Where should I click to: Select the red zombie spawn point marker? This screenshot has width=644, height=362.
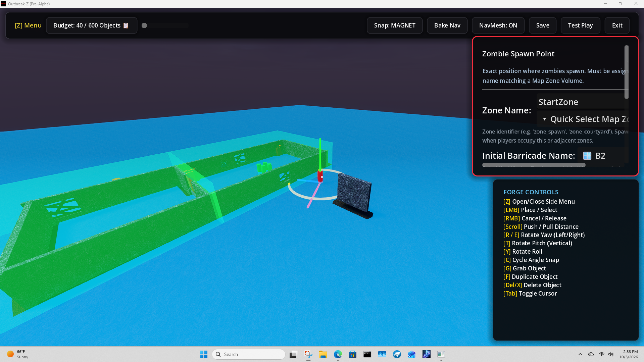pyautogui.click(x=320, y=176)
